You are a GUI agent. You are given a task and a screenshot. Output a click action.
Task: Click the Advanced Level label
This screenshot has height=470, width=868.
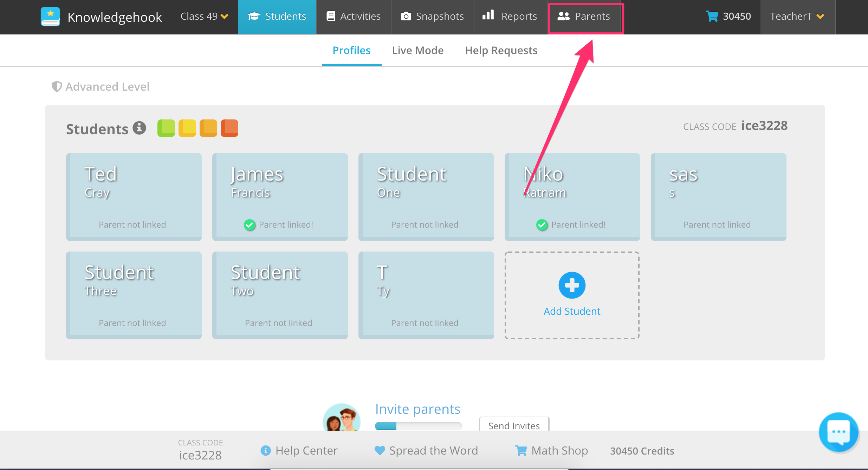click(108, 87)
